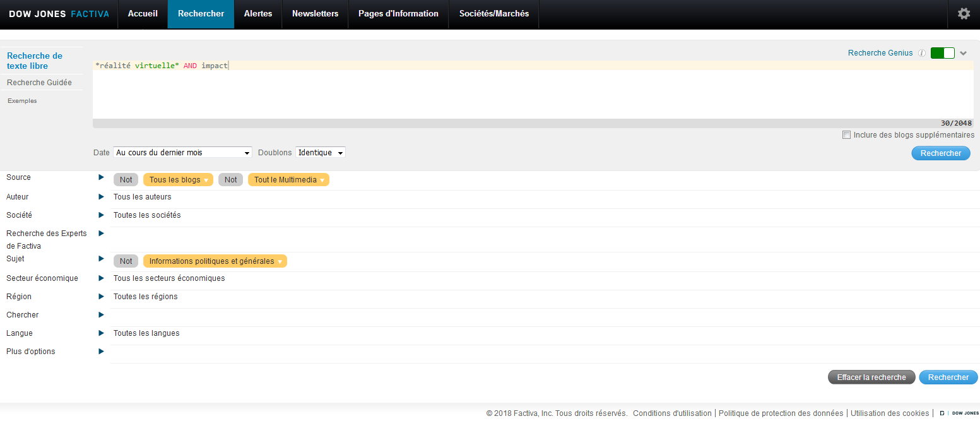The width and height of the screenshot is (980, 421).
Task: Toggle Not before Tous les blogs
Action: (x=126, y=180)
